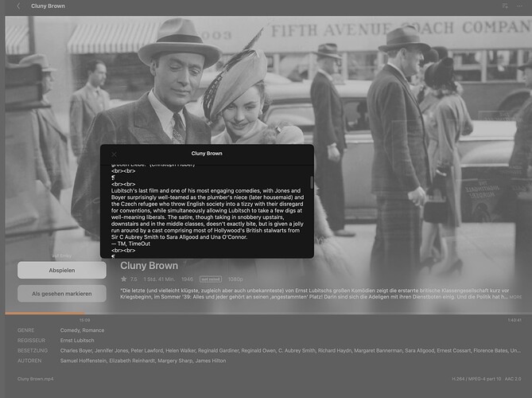Open the three-dot more options menu
532x398 pixels.
519,6
